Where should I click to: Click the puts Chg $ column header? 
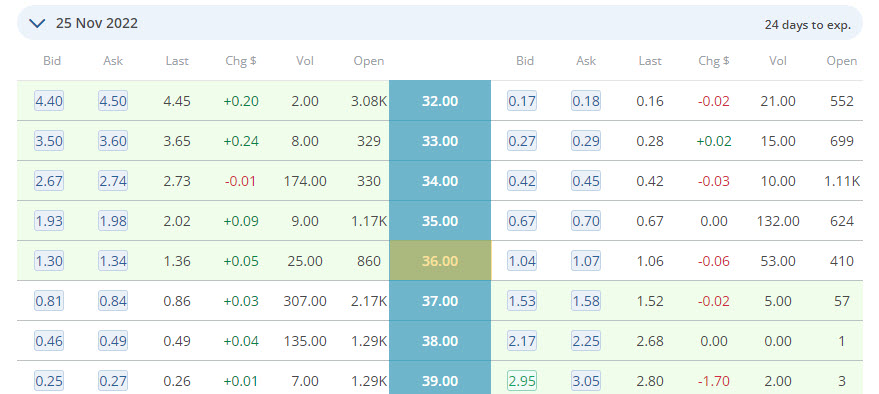[714, 61]
